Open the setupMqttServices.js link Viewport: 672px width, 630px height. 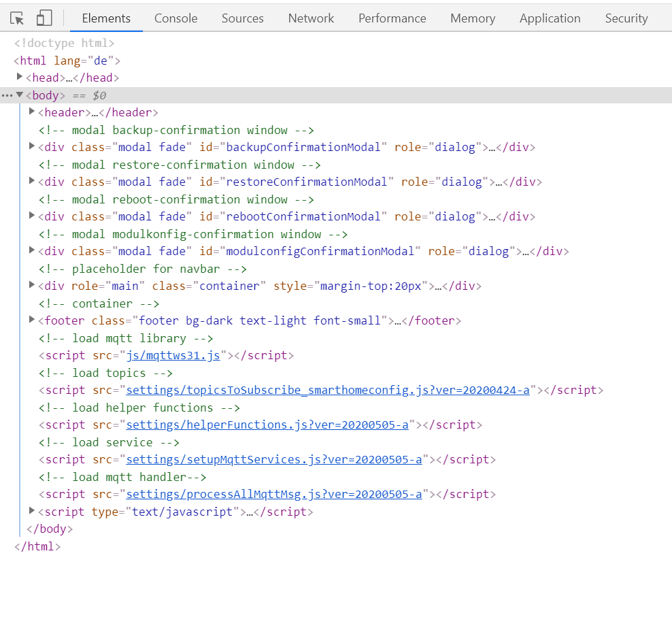pos(274,460)
